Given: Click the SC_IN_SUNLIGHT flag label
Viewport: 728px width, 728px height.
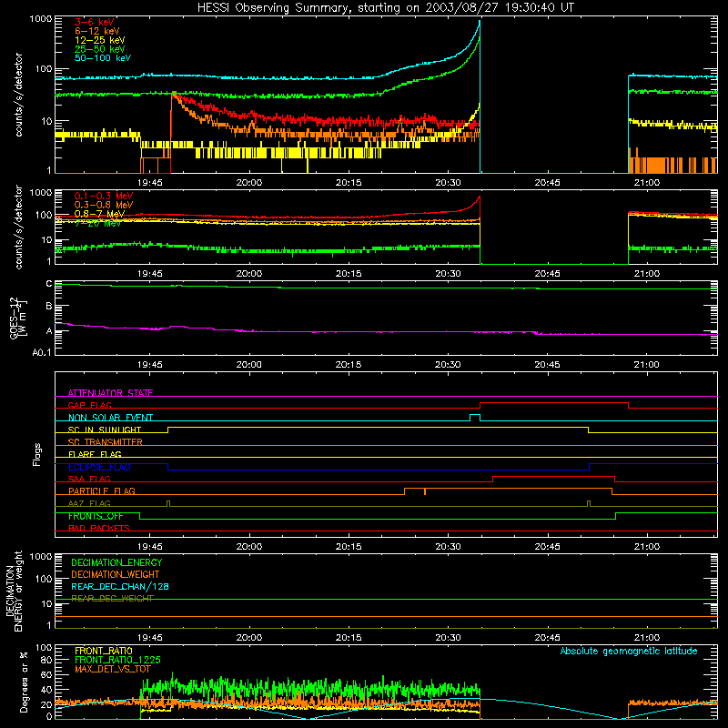Looking at the screenshot, I should point(105,430).
